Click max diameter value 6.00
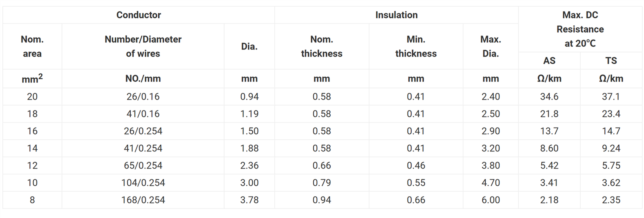The height and width of the screenshot is (218, 644). pos(491,200)
